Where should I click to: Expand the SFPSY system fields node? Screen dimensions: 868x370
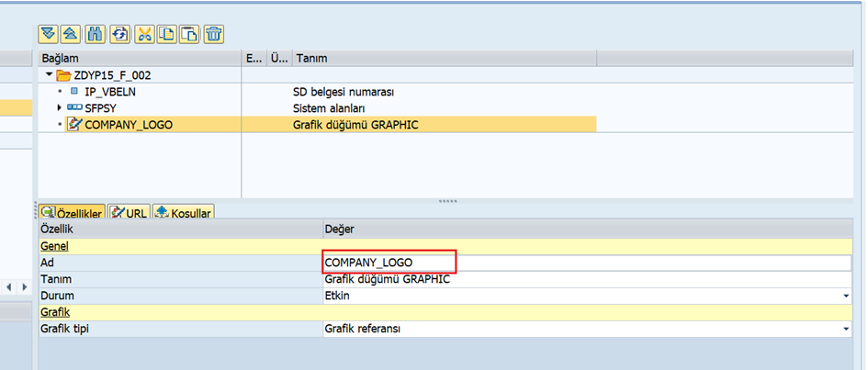click(60, 108)
